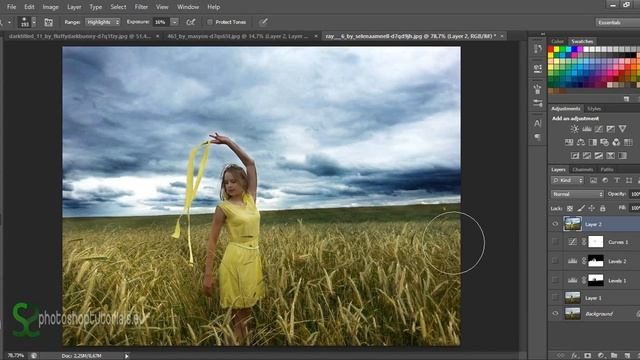Show the Levels 1 layer
The image size is (640, 360).
coord(555,280)
